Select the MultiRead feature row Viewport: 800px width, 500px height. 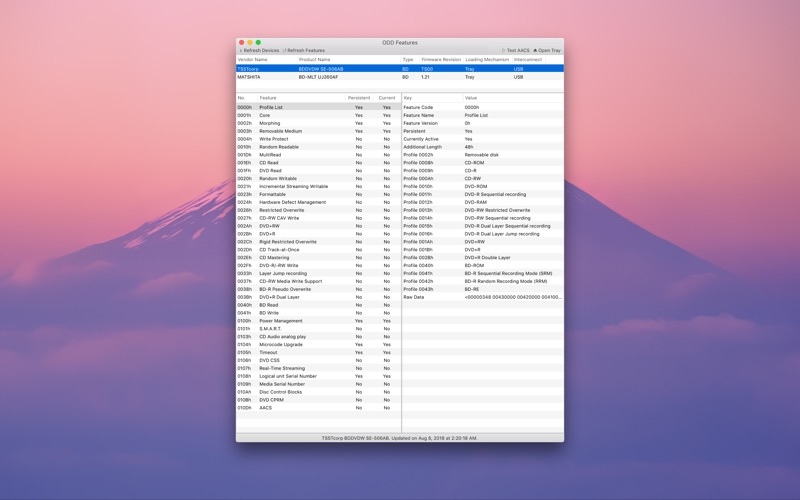coord(318,155)
